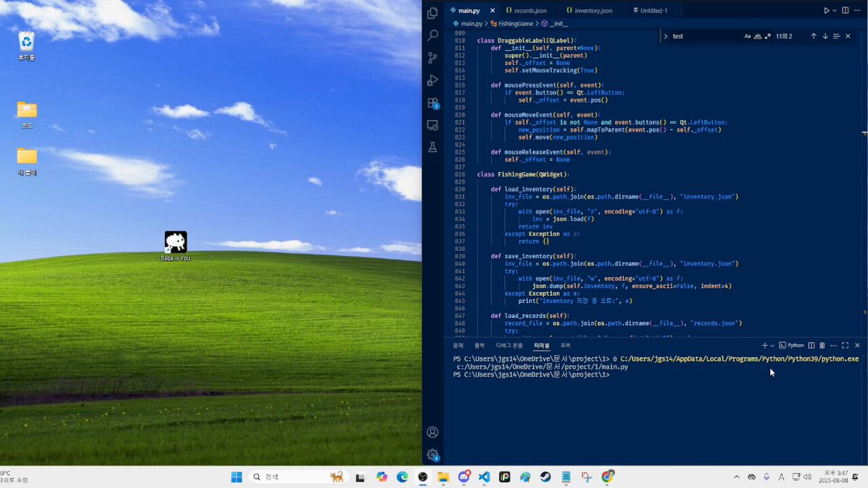The width and height of the screenshot is (868, 488).
Task: Expand the replace field in find widget
Action: pyautogui.click(x=665, y=36)
